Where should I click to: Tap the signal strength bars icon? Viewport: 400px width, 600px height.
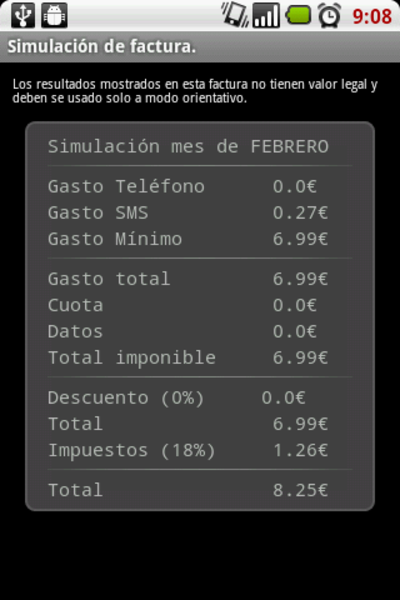point(266,15)
